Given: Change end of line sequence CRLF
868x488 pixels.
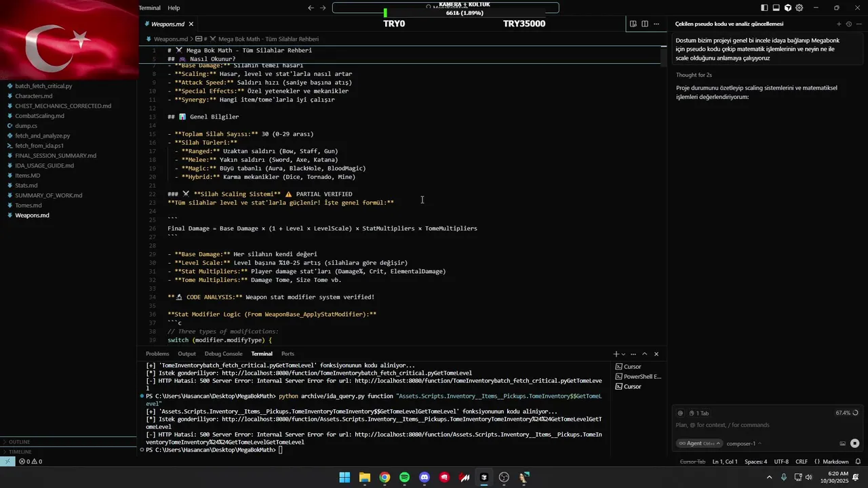Looking at the screenshot, I should point(802,462).
